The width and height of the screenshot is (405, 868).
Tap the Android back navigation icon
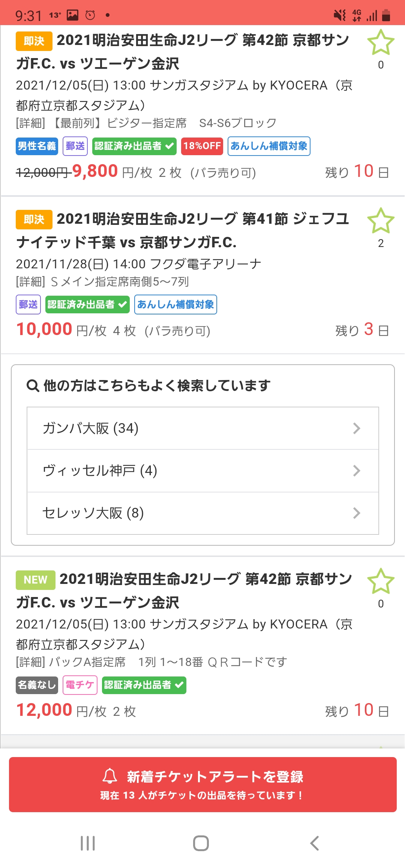314,843
